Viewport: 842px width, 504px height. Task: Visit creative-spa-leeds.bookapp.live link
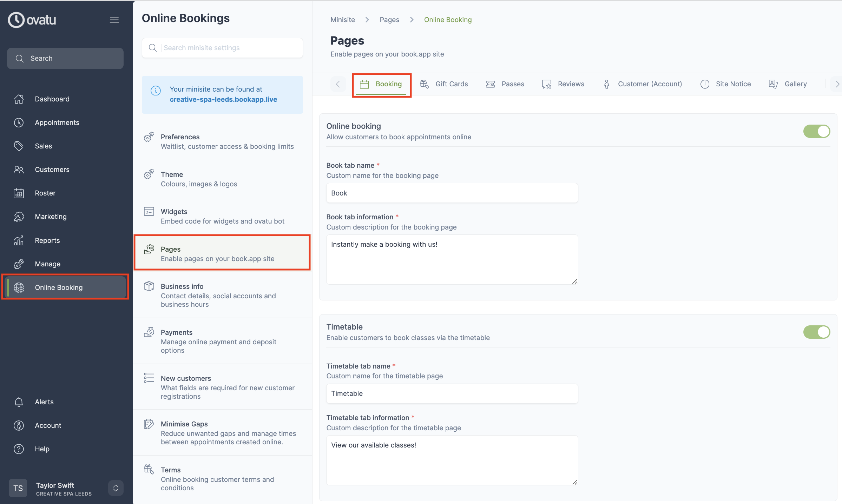point(223,99)
